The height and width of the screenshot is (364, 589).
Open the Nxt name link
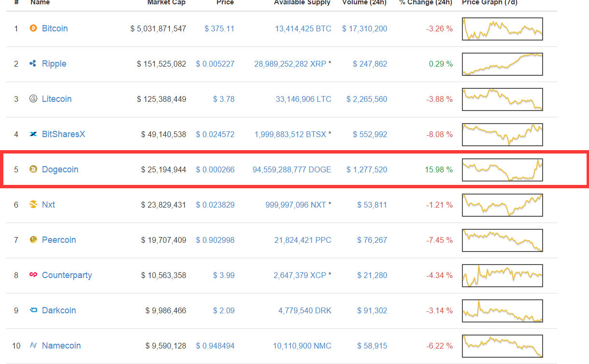pos(48,205)
